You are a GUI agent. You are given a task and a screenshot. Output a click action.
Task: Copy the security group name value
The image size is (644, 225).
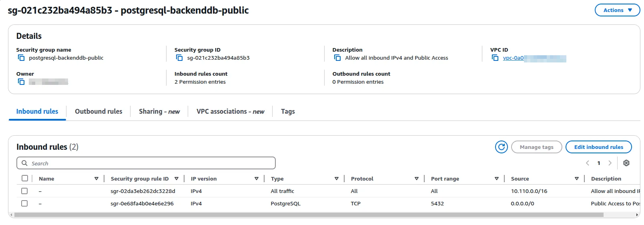tap(21, 58)
